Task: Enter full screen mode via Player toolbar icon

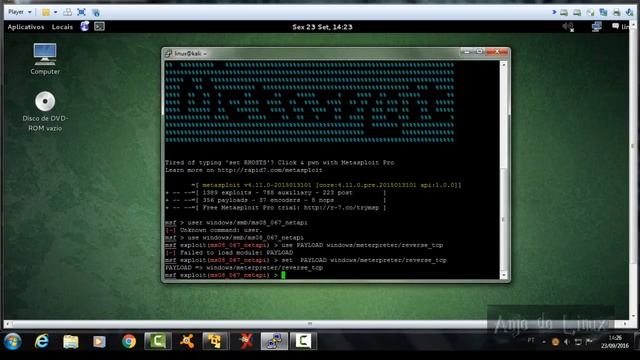Action: pos(82,12)
